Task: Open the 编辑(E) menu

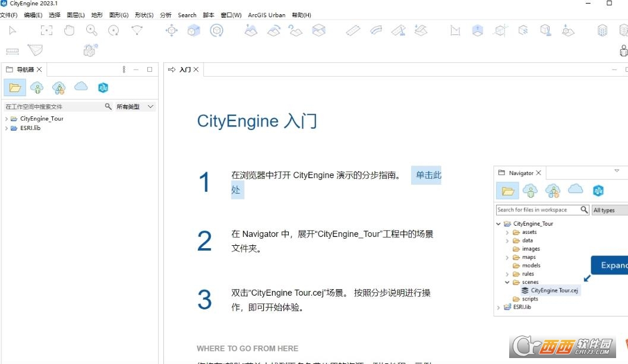Action: [x=33, y=15]
